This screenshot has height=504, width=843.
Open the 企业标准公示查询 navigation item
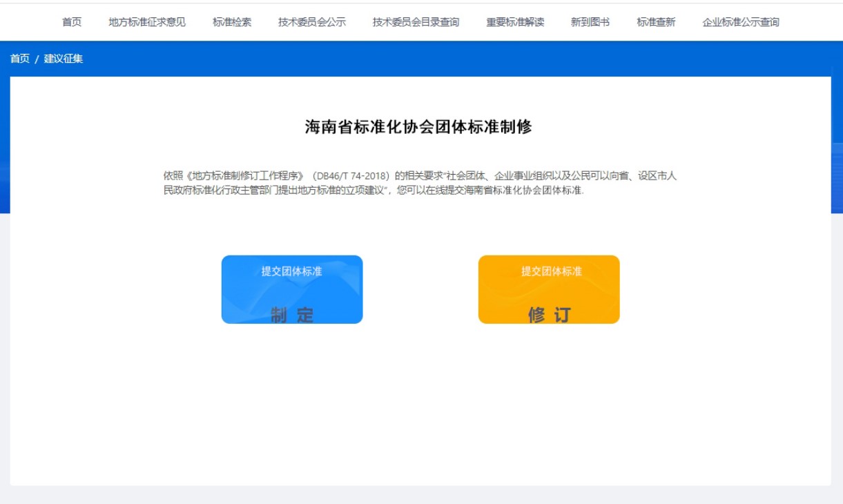coord(741,22)
